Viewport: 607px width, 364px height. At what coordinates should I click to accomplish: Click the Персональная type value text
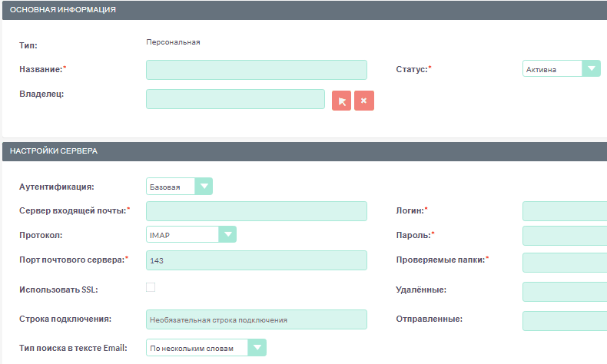[x=173, y=42]
